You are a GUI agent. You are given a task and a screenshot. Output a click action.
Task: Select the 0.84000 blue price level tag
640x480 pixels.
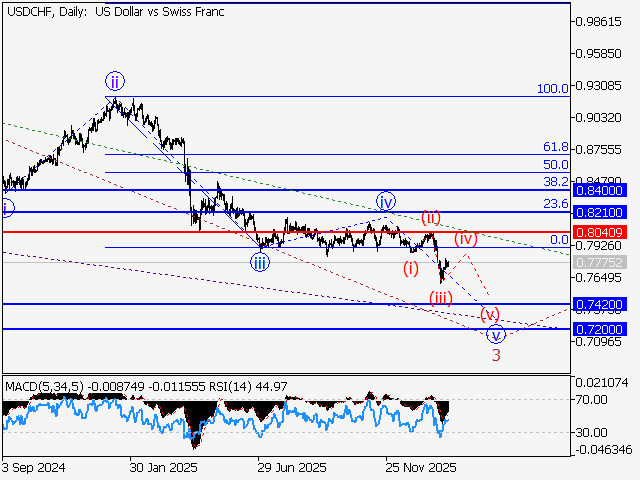(599, 190)
